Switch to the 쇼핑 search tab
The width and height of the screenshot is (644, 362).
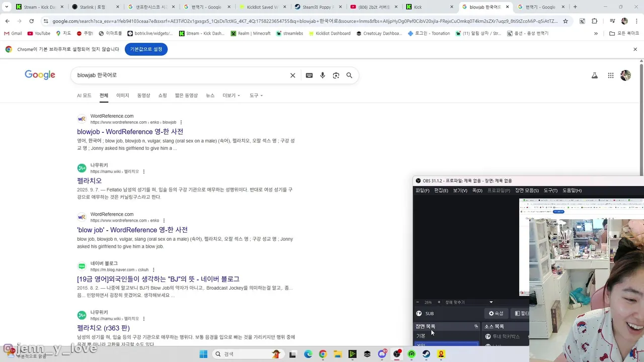click(x=163, y=96)
